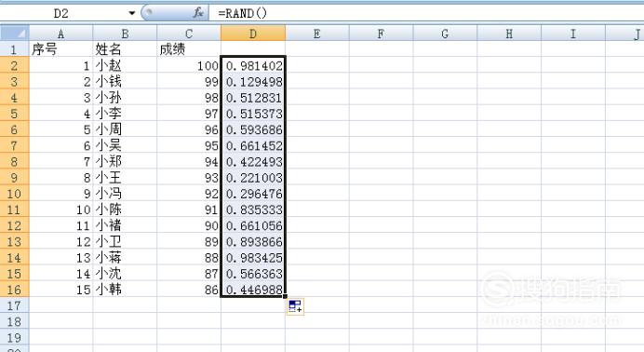Click cell with value 0.296476
The image size is (644, 352).
click(x=253, y=194)
